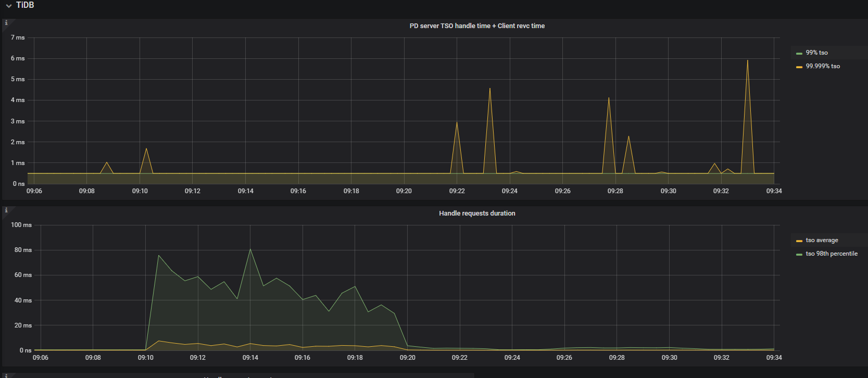Click the small spike at 09:10 in TSO graph

[146, 149]
